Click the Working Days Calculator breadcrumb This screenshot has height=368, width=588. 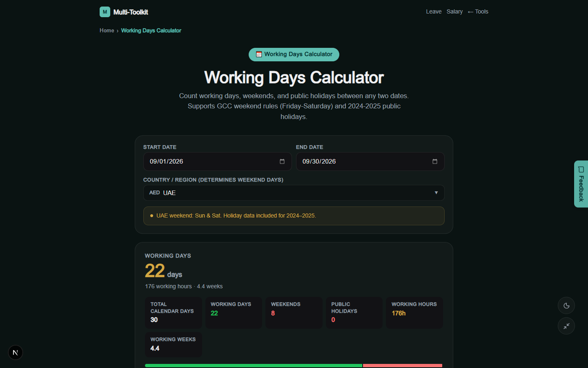pyautogui.click(x=151, y=31)
